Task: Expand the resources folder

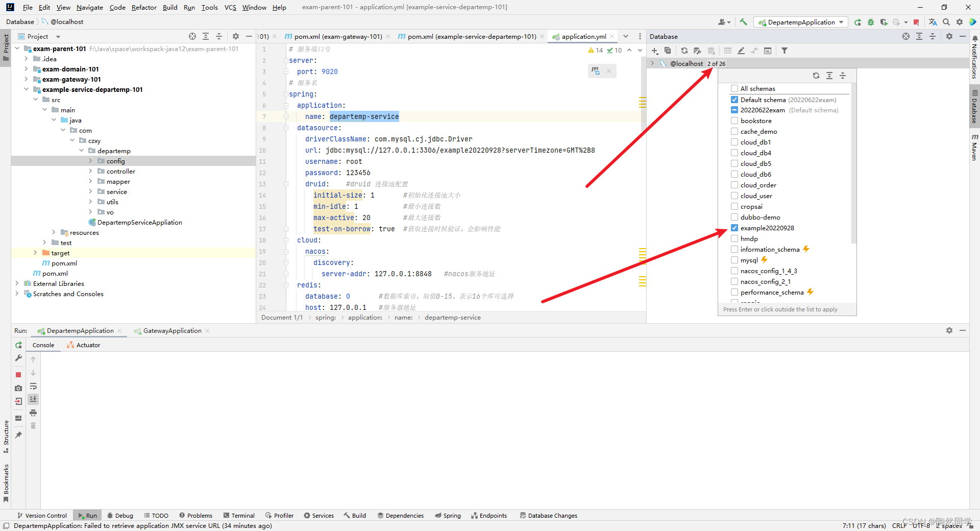Action: point(54,232)
